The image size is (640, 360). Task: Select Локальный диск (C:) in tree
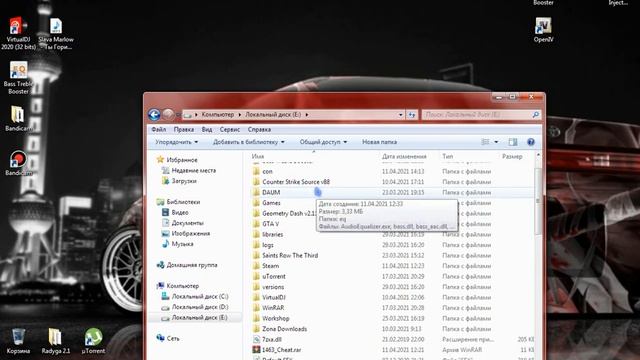pos(200,297)
